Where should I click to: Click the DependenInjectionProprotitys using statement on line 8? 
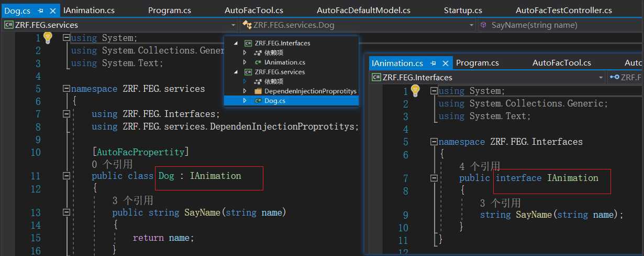(226, 126)
